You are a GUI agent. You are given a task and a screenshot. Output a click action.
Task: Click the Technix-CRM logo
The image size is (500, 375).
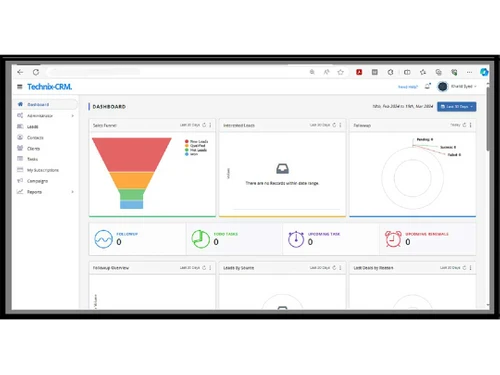[49, 87]
